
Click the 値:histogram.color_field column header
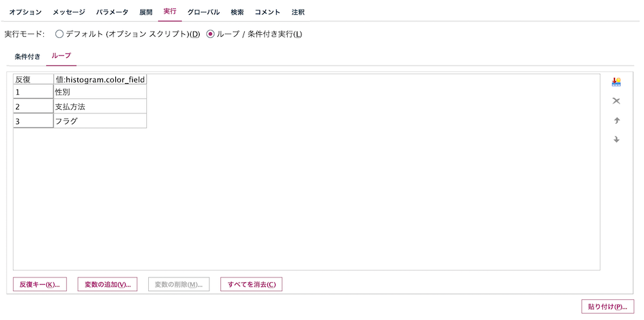point(100,79)
